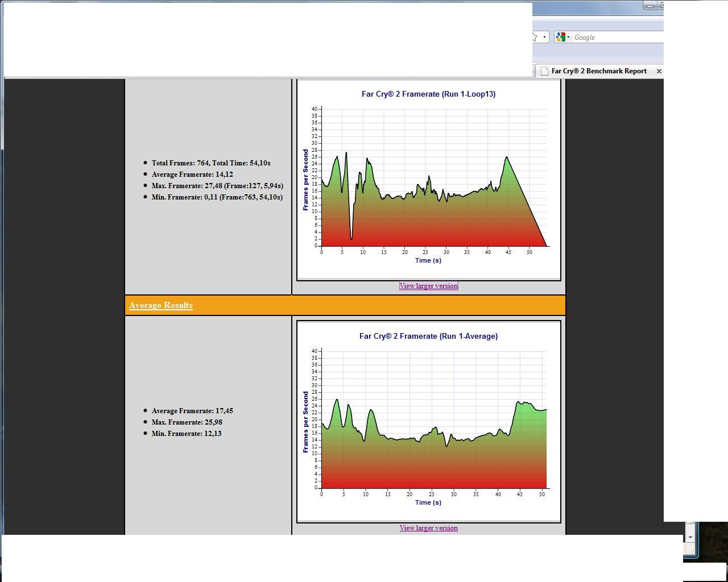
Task: Click the Google search input field
Action: [x=618, y=38]
